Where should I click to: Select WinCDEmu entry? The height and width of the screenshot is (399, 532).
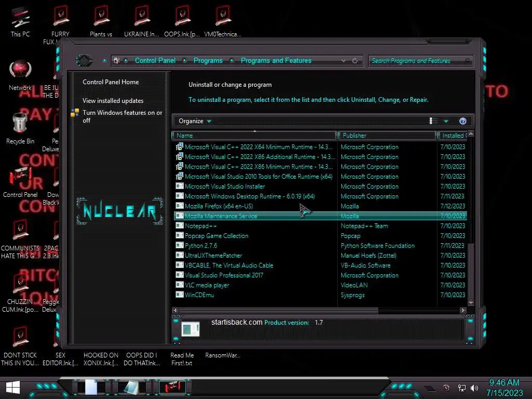coord(320,295)
